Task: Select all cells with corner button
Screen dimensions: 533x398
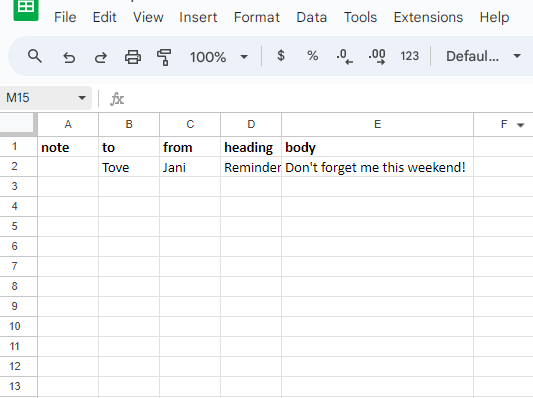Action: (18, 124)
